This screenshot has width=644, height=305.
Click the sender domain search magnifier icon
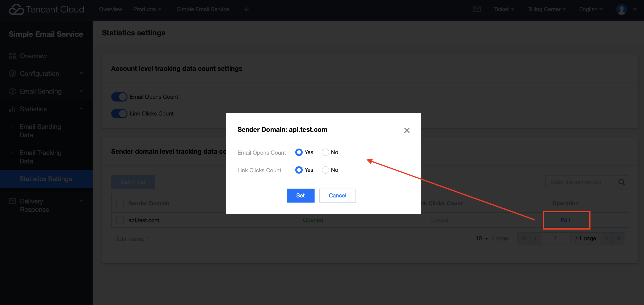coord(621,182)
